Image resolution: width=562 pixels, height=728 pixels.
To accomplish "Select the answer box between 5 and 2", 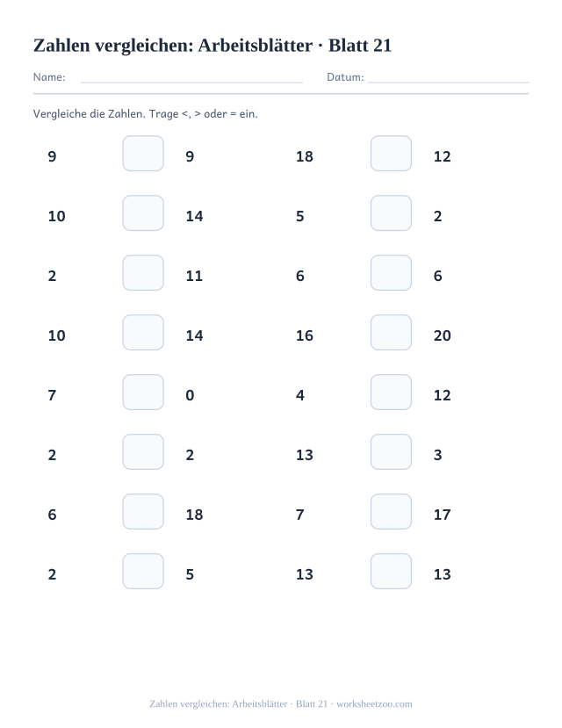I will [x=391, y=213].
